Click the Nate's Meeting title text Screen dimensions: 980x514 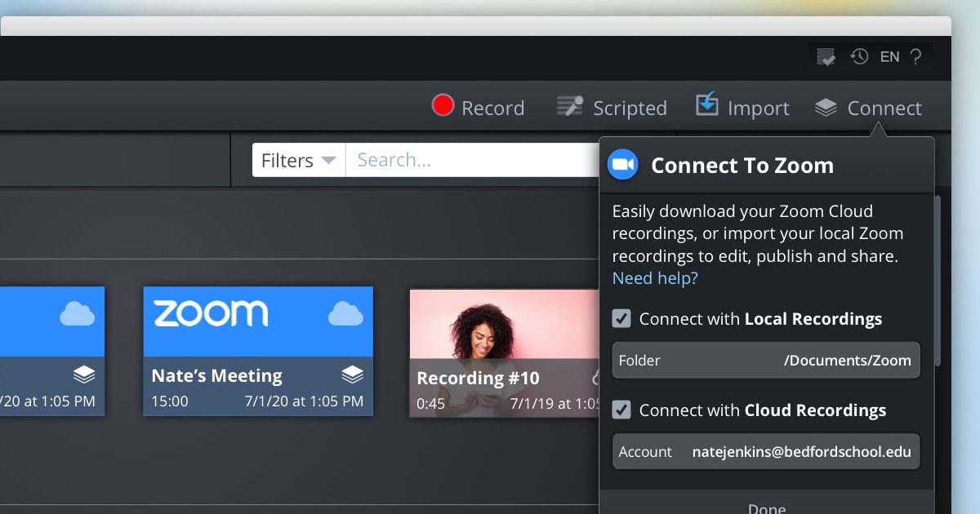pos(216,375)
